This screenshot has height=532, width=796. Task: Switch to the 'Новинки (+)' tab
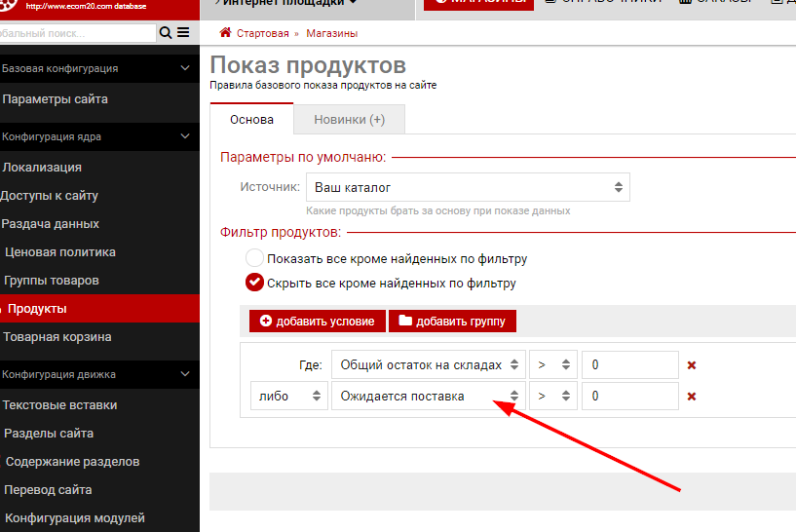[349, 120]
